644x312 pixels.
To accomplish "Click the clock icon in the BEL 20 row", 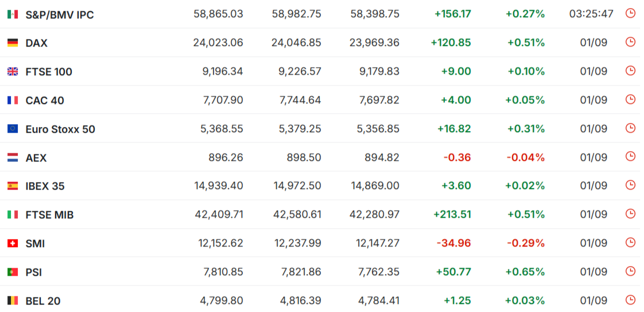I will pyautogui.click(x=630, y=300).
